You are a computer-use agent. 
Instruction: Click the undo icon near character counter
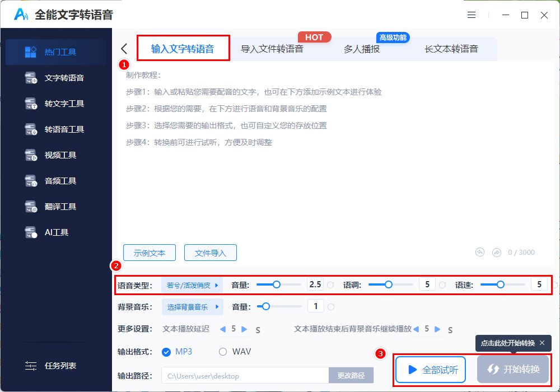coord(480,253)
